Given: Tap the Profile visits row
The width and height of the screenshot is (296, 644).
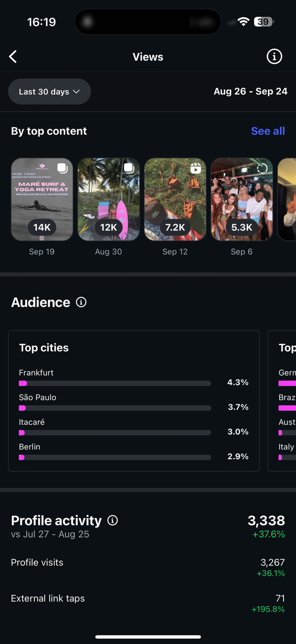Looking at the screenshot, I should pyautogui.click(x=148, y=567).
